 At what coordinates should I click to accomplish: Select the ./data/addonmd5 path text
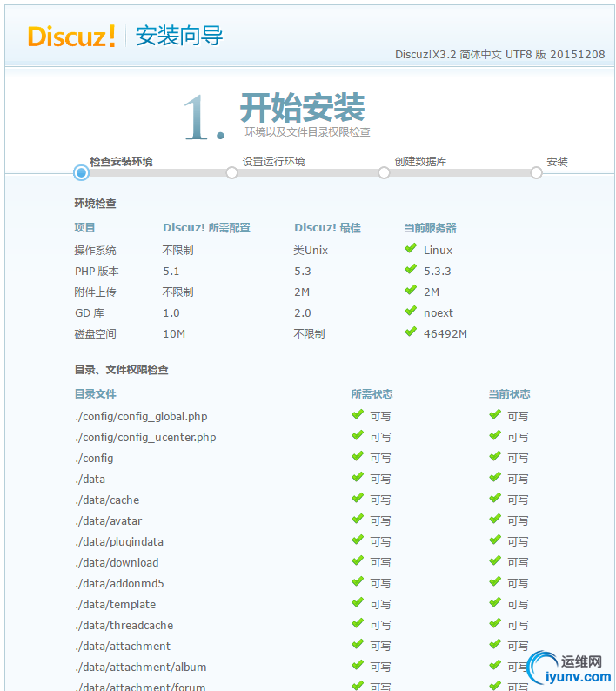click(119, 583)
